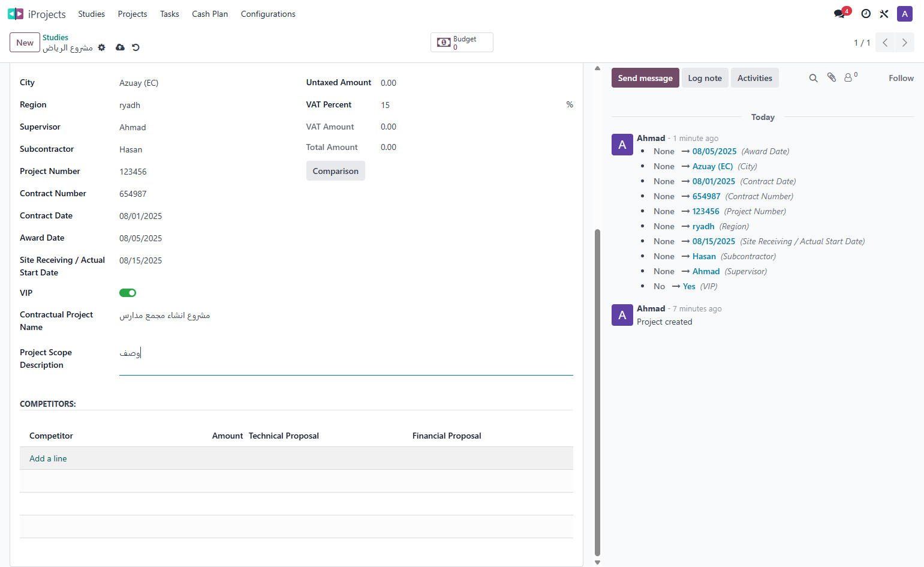Open the Projects menu

click(x=133, y=14)
